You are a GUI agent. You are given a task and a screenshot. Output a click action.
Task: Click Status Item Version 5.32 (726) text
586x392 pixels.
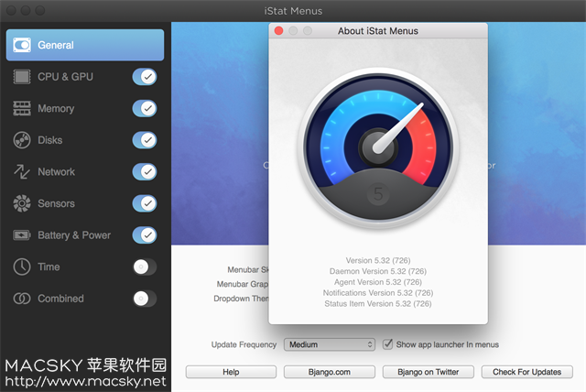(378, 303)
